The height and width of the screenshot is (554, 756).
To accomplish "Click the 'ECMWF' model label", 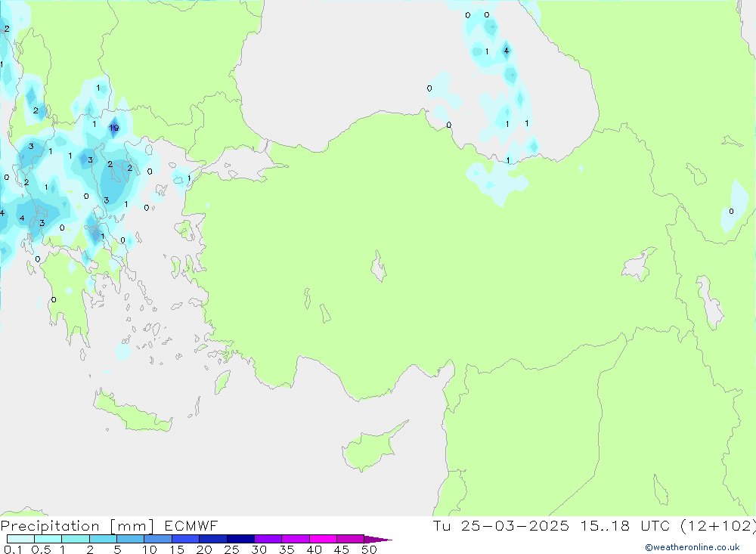I will point(191,525).
